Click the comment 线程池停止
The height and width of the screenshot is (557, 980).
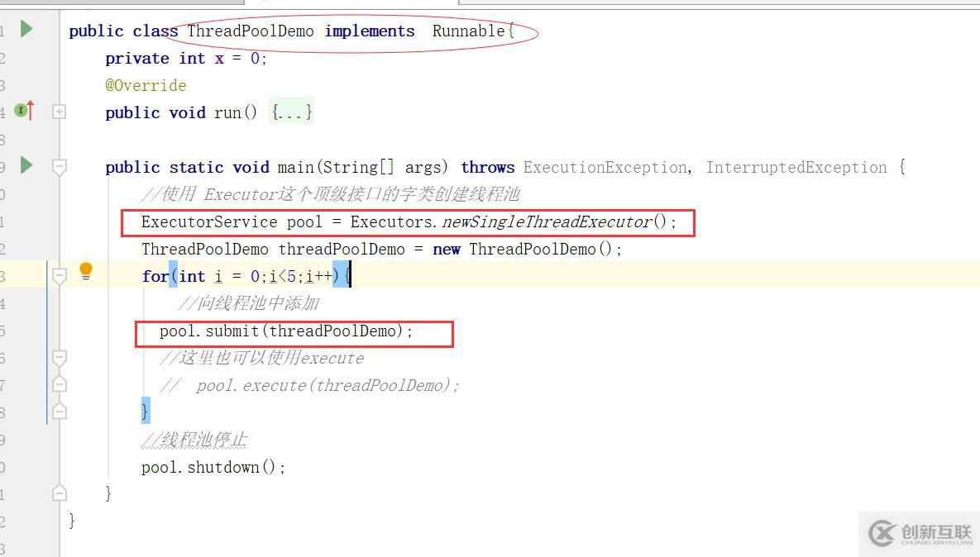[x=194, y=440]
